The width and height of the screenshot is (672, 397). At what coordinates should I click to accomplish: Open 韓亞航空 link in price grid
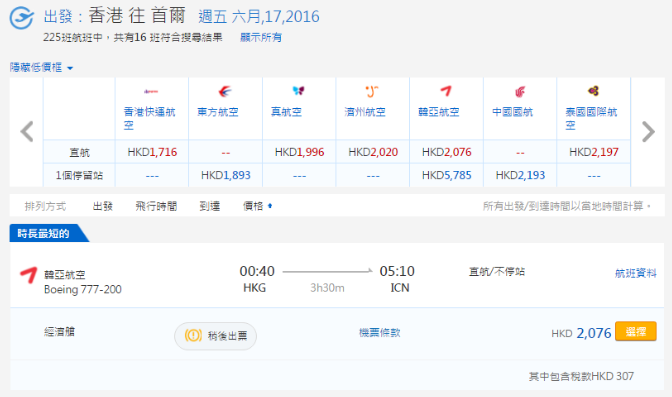(x=439, y=112)
